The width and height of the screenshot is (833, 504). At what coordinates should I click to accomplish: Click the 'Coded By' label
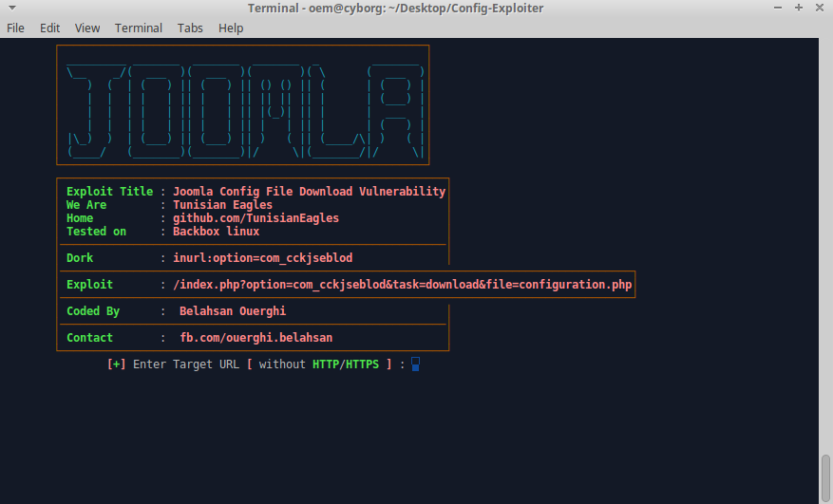coord(93,311)
